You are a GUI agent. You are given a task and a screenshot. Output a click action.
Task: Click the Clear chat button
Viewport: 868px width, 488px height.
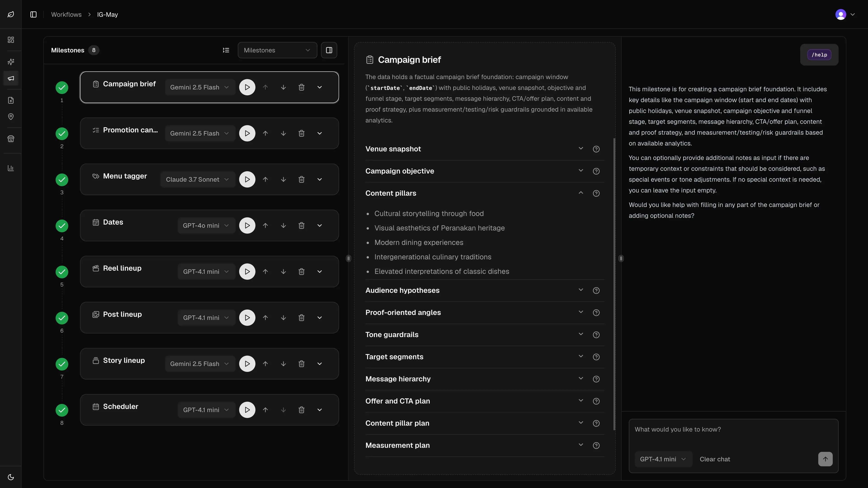tap(715, 459)
